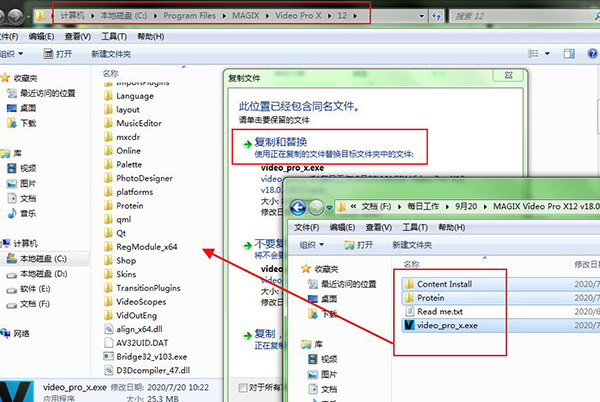Click 打开 in front window toolbar

tap(359, 245)
